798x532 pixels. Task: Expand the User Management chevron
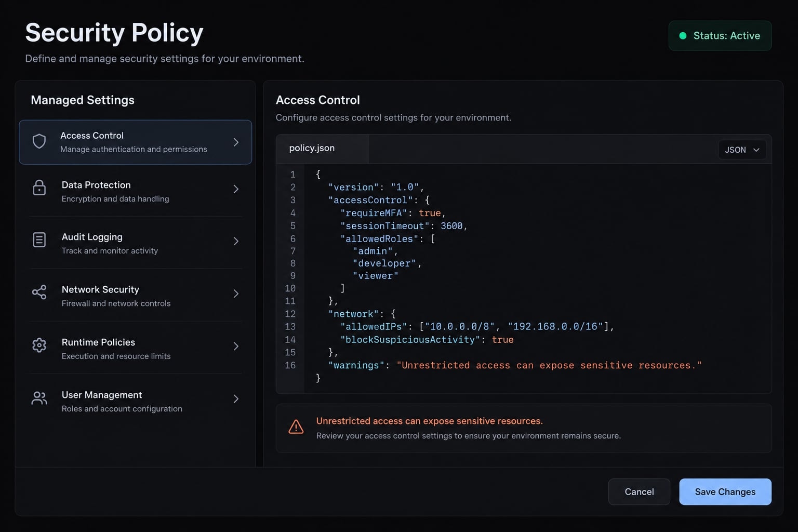pos(236,399)
